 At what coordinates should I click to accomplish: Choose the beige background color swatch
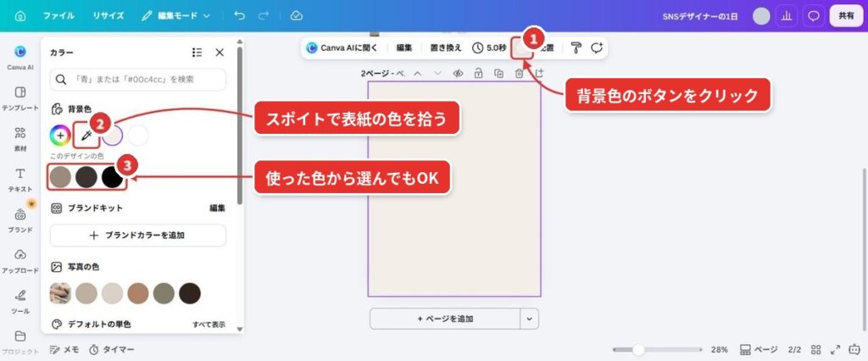(x=112, y=135)
